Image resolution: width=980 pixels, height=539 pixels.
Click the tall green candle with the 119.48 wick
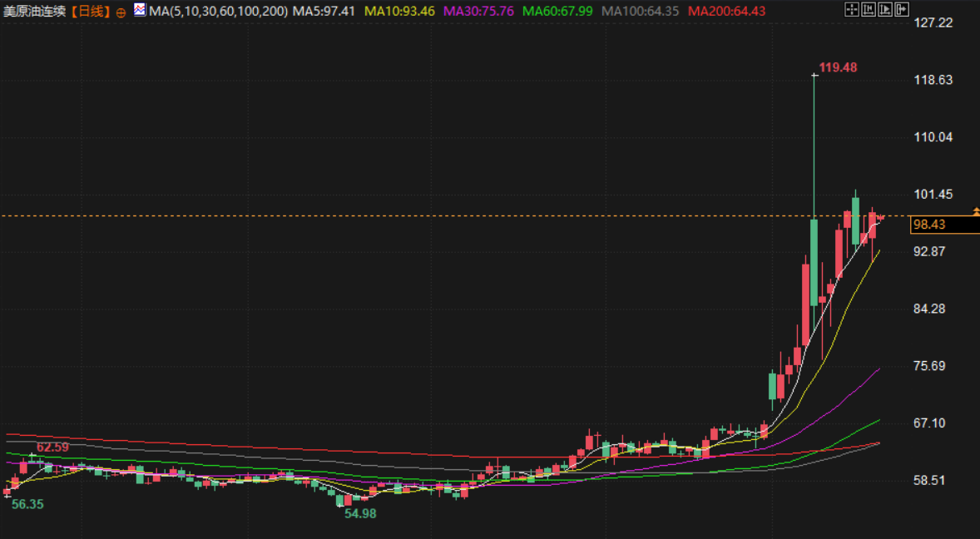pos(814,262)
